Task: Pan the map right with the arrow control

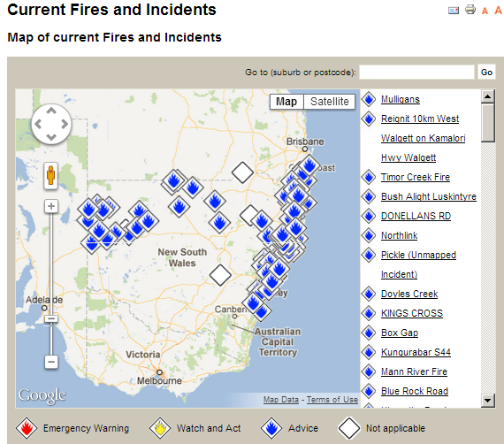Action: tap(65, 124)
